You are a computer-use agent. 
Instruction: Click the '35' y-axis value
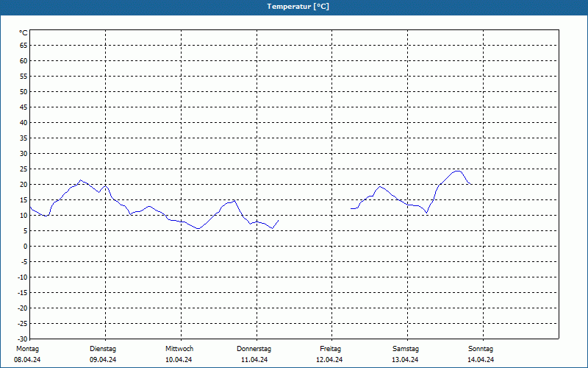[x=24, y=138]
